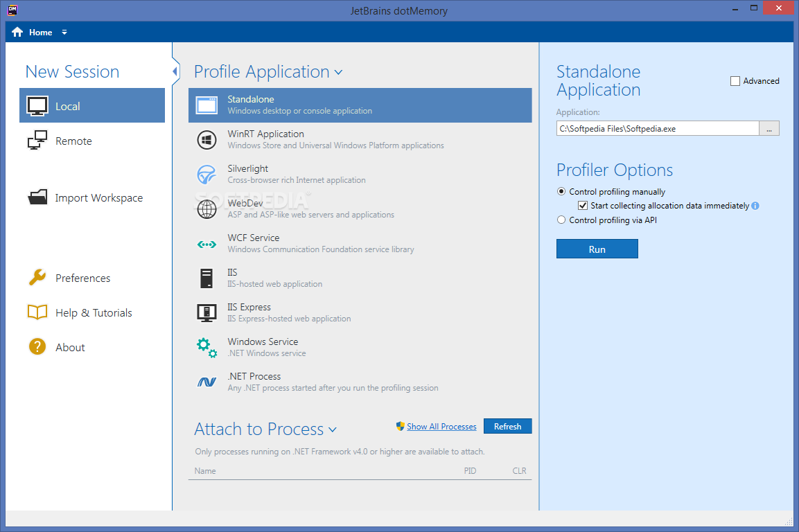The height and width of the screenshot is (532, 799).
Task: Click the info icon next to allocation data
Action: [755, 206]
